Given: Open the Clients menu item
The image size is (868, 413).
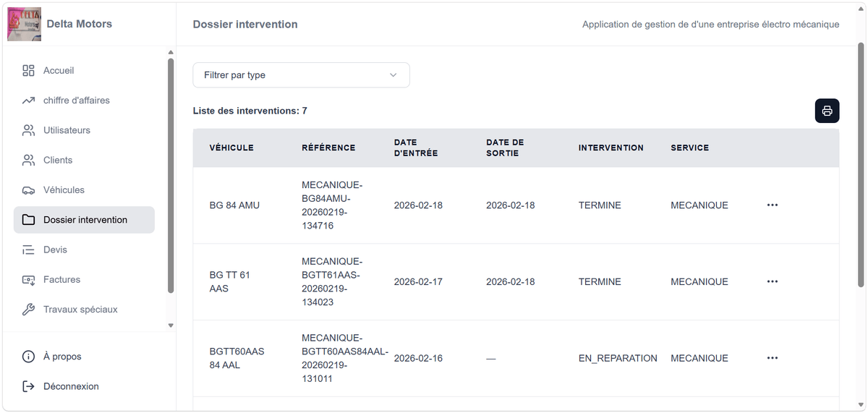Looking at the screenshot, I should pyautogui.click(x=84, y=160).
